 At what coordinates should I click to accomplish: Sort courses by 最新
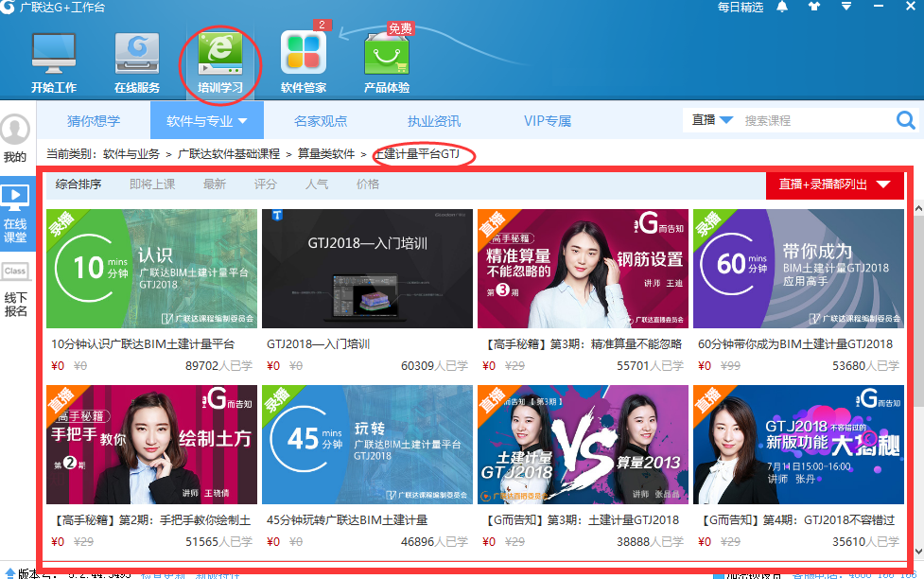point(215,184)
